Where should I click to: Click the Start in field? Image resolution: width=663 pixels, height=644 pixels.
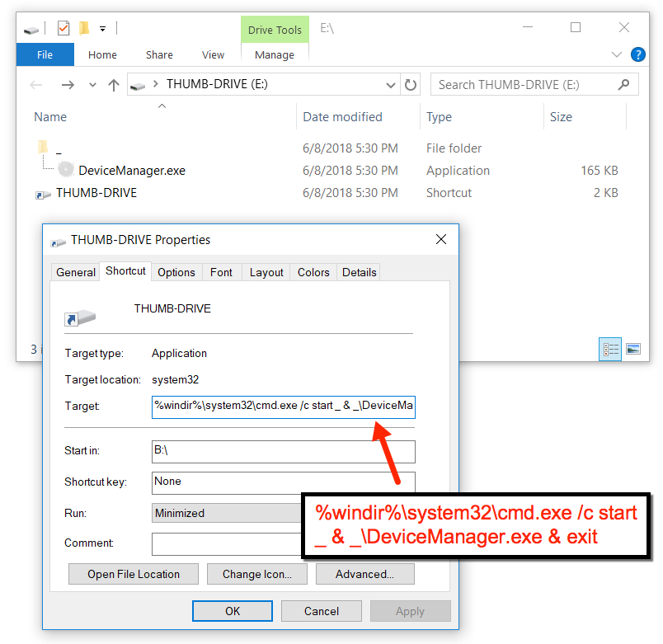pyautogui.click(x=284, y=452)
